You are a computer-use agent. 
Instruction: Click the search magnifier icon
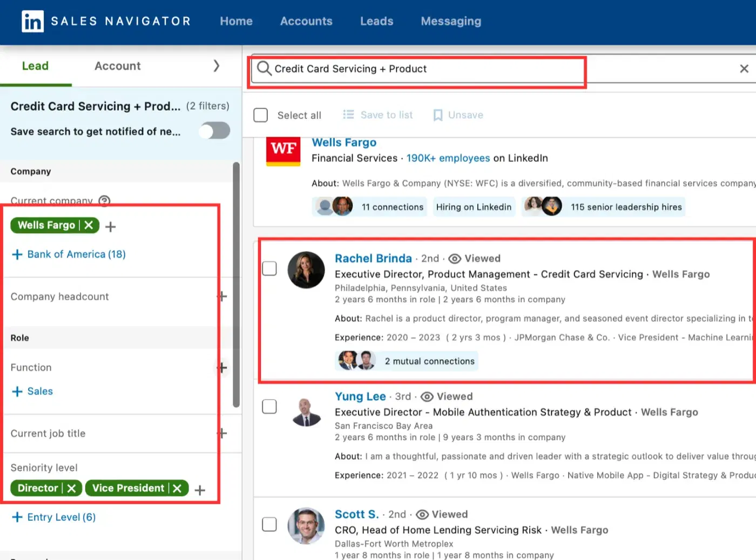tap(264, 69)
